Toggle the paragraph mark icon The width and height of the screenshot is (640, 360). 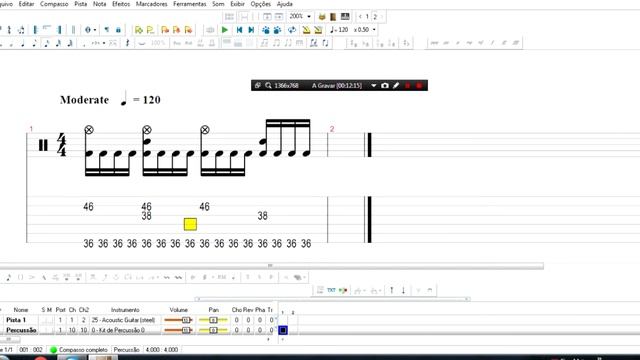pos(107,30)
